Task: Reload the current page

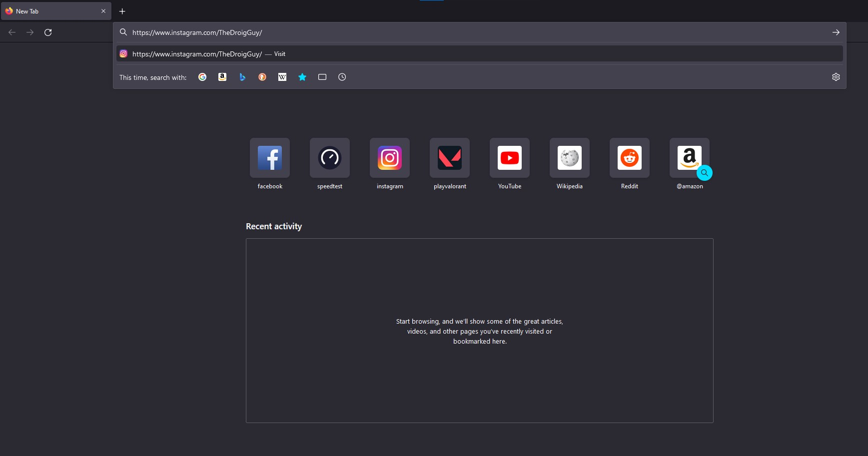Action: pyautogui.click(x=48, y=32)
